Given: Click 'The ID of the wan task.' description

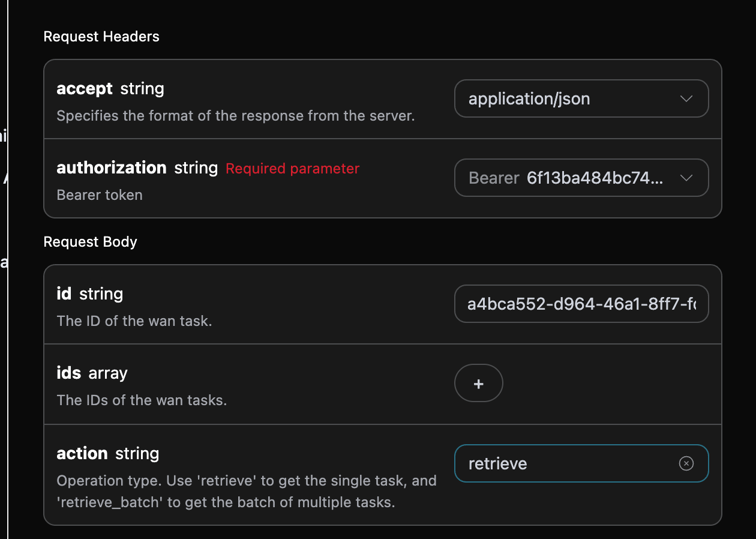Looking at the screenshot, I should [134, 321].
